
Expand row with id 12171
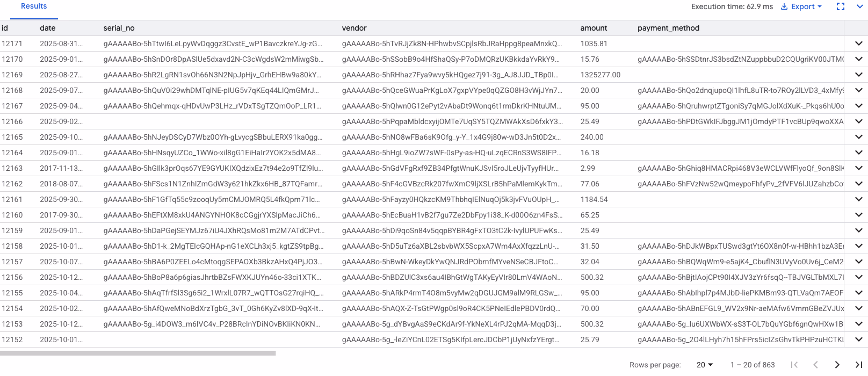pos(858,44)
